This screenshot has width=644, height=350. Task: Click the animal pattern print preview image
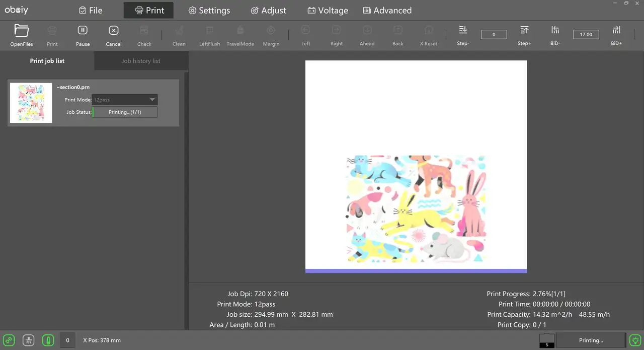pos(416,209)
